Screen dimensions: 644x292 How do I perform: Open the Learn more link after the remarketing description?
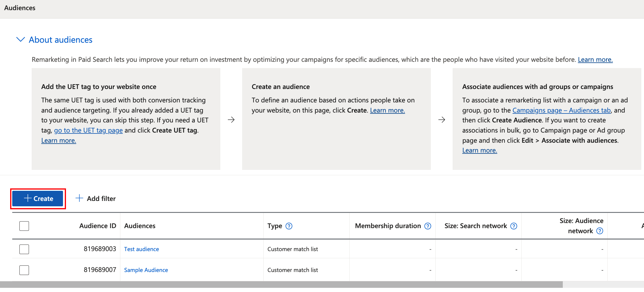[595, 60]
